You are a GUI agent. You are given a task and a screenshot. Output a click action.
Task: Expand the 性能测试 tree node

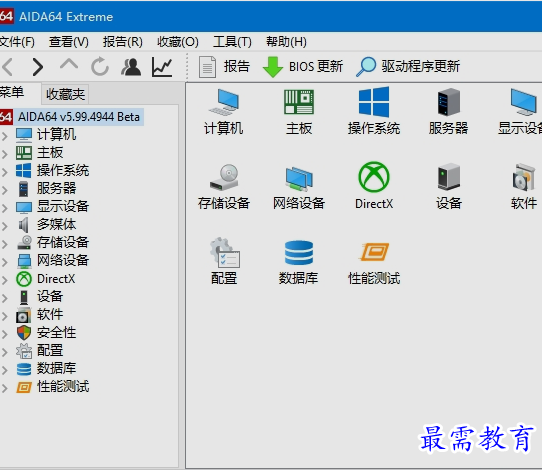[x=4, y=388]
